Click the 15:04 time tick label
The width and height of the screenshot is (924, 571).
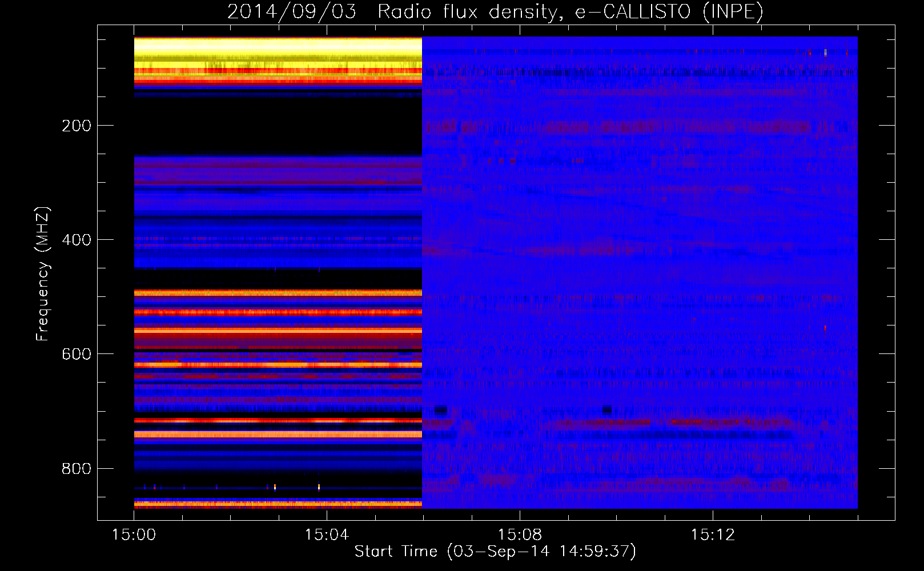(327, 535)
